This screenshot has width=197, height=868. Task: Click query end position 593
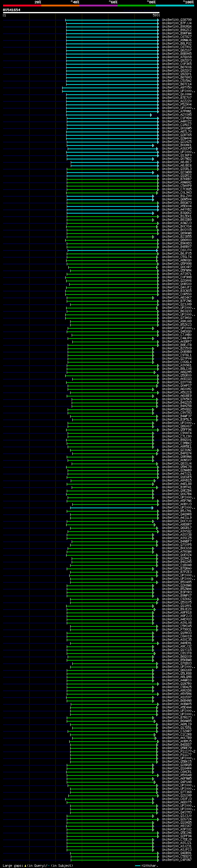(x=155, y=15)
